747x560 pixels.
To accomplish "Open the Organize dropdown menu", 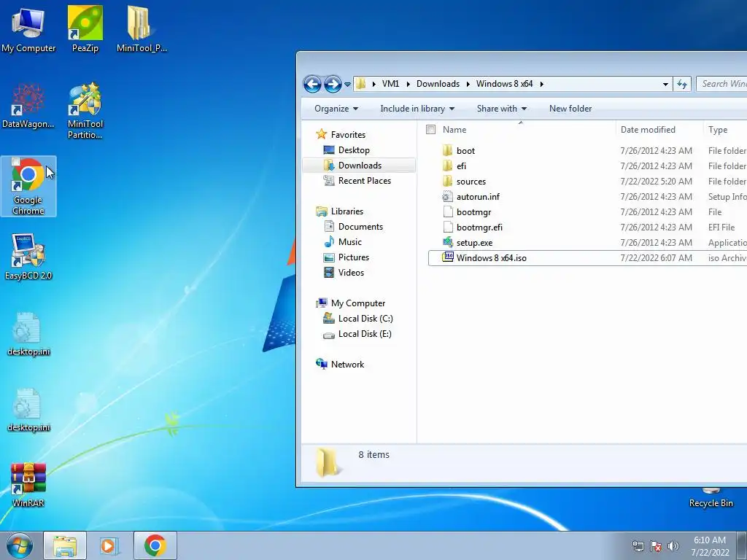I will pos(336,109).
